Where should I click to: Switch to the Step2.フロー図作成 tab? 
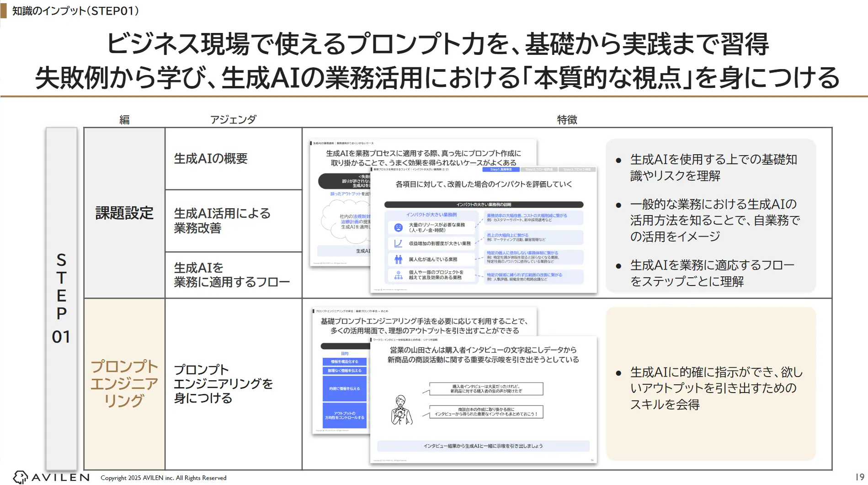[539, 169]
